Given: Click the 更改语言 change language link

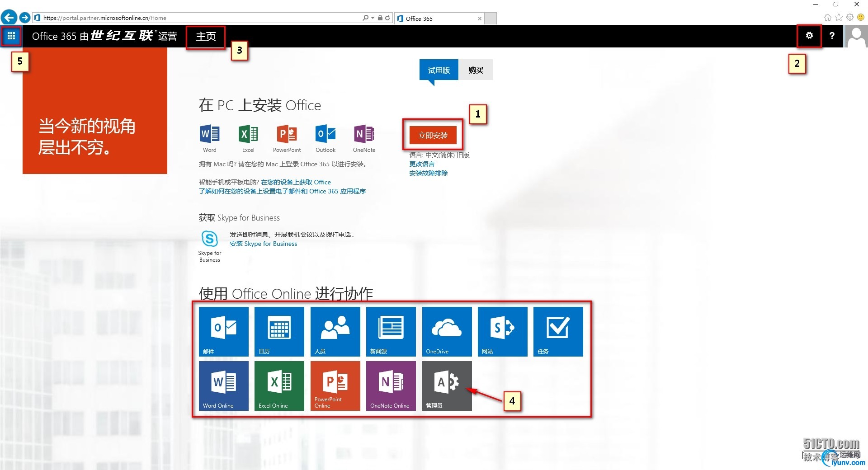Looking at the screenshot, I should 422,164.
